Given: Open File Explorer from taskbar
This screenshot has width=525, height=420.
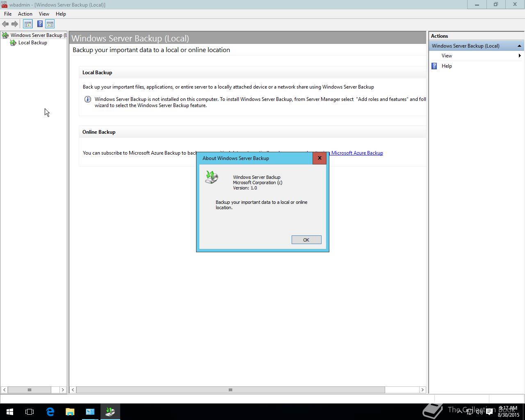Looking at the screenshot, I should pyautogui.click(x=70, y=412).
